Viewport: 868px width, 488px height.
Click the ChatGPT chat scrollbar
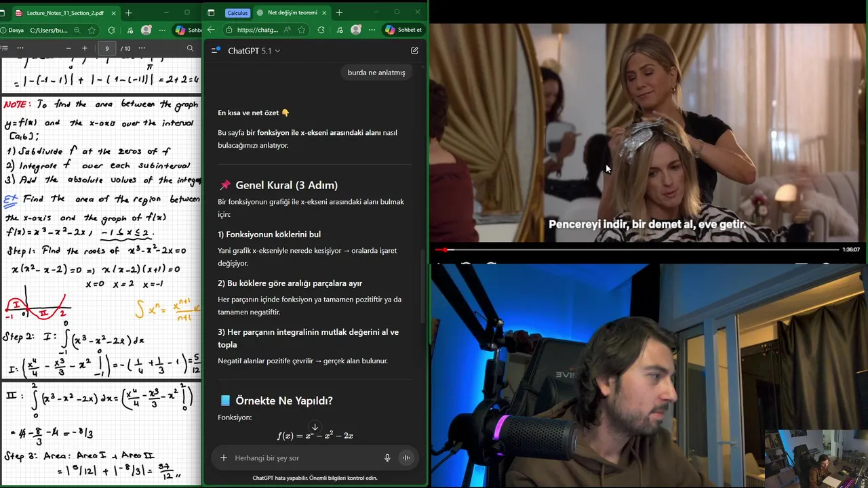point(423,285)
